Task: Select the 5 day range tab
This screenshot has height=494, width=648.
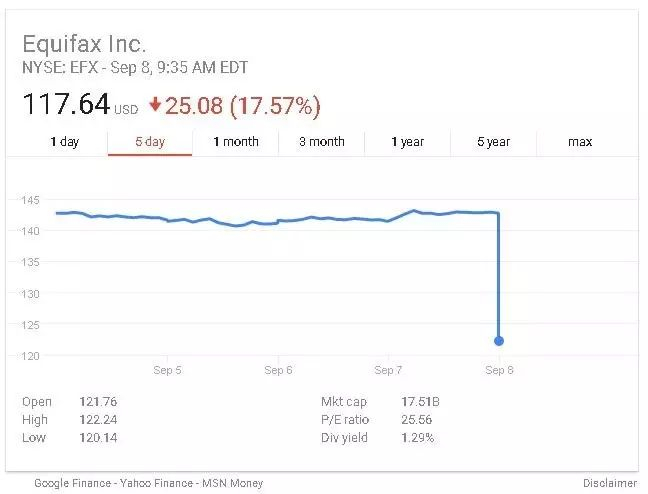Action: (x=150, y=142)
